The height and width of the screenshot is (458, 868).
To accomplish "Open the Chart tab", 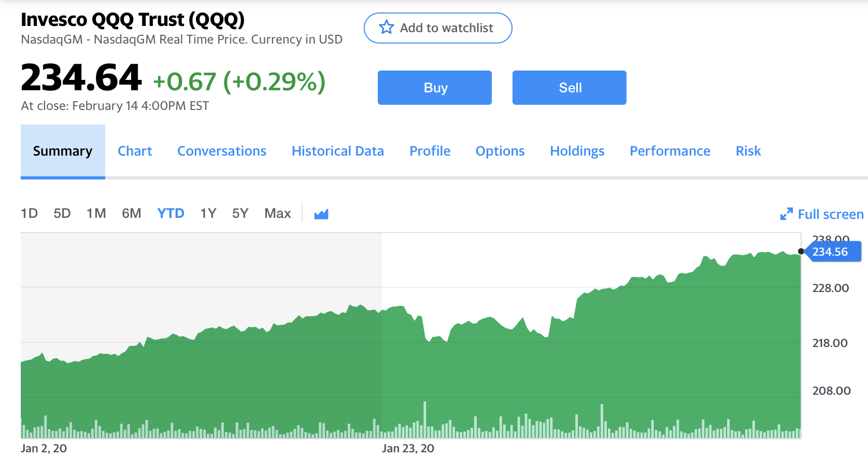I will [x=135, y=151].
